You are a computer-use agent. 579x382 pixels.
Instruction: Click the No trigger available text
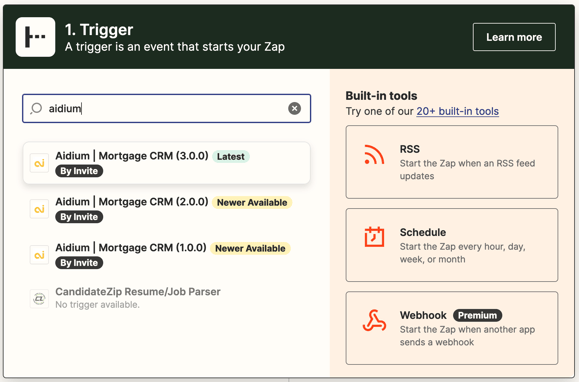(x=97, y=305)
